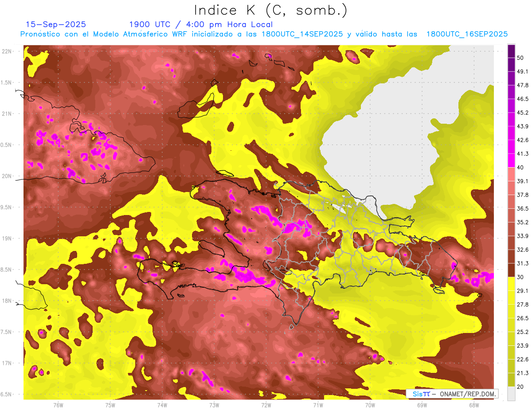The width and height of the screenshot is (532, 411).
Task: Click the colorbar value "35.2"
Action: coord(523,222)
